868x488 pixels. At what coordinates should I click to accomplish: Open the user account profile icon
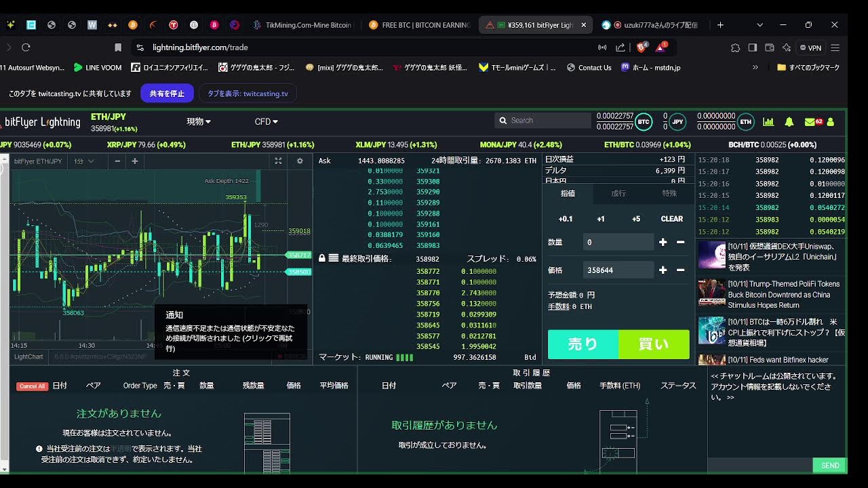[831, 122]
